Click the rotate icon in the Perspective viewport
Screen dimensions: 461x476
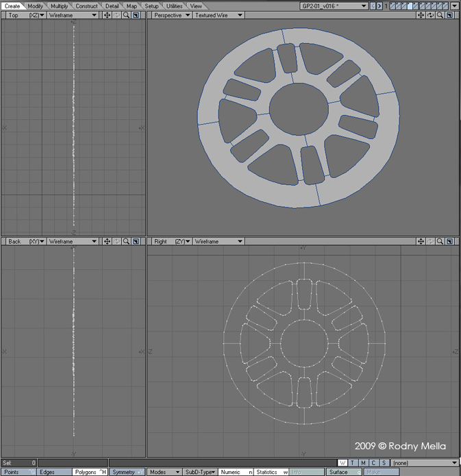(x=430, y=15)
